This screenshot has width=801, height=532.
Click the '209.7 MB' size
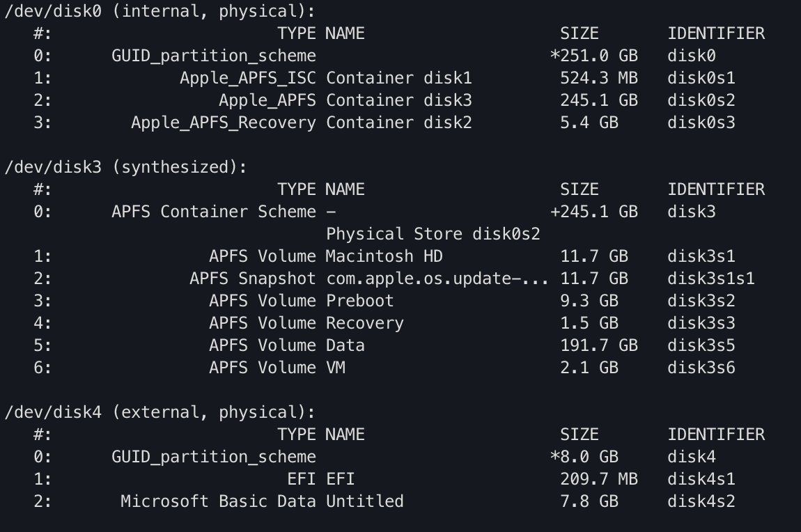[599, 479]
